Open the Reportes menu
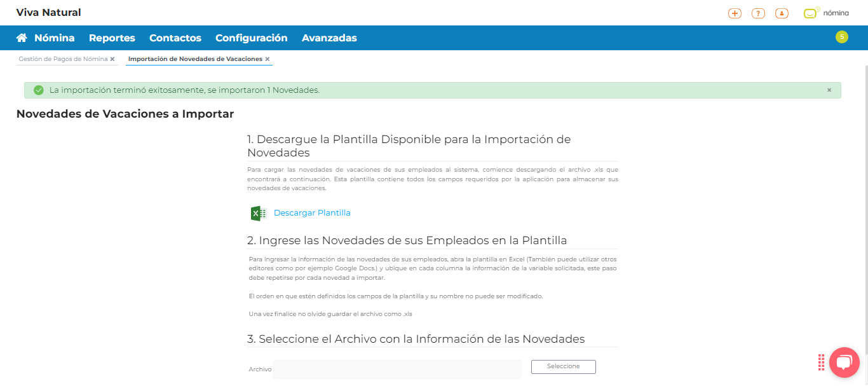Image resolution: width=868 pixels, height=386 pixels. pyautogui.click(x=112, y=38)
